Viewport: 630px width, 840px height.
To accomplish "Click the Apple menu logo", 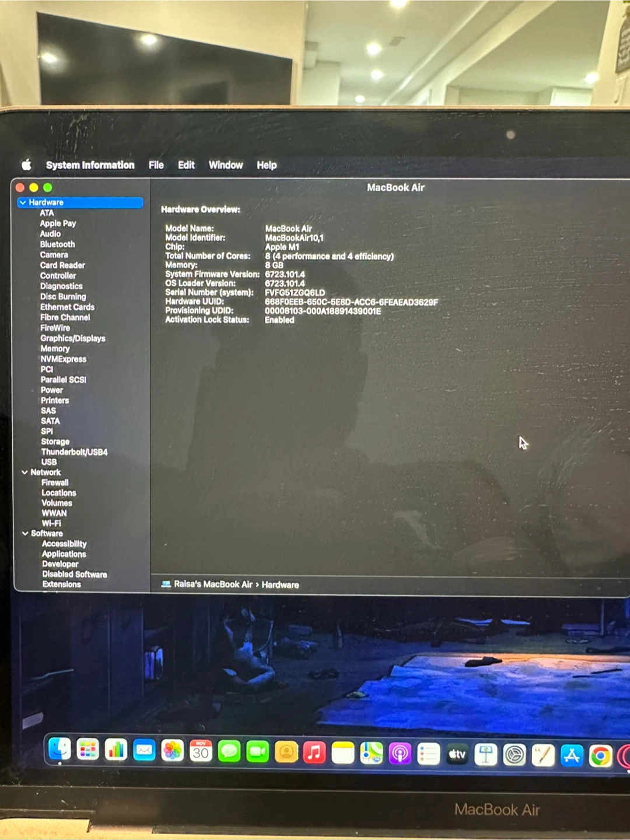I will pos(26,165).
